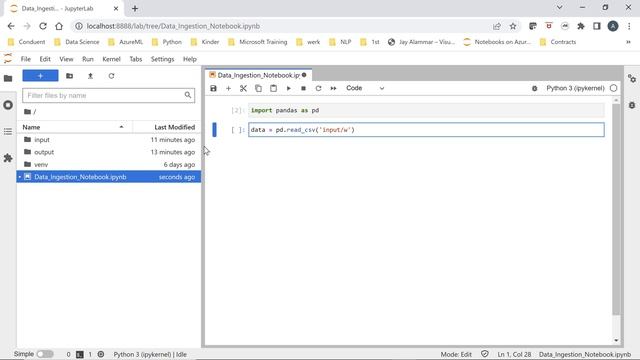Viewport: 640px width, 360px height.
Task: Open a new launcher with blue plus
Action: tap(40, 76)
